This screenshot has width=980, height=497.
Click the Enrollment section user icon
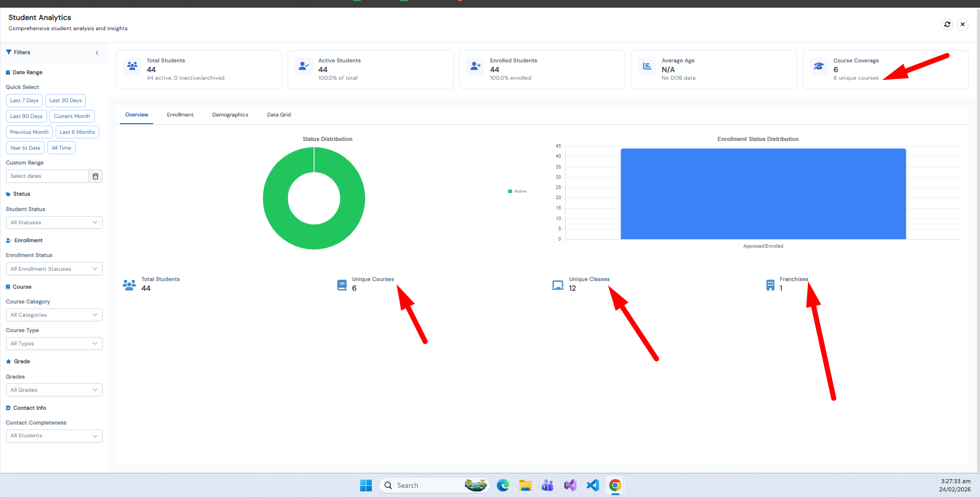pyautogui.click(x=9, y=241)
